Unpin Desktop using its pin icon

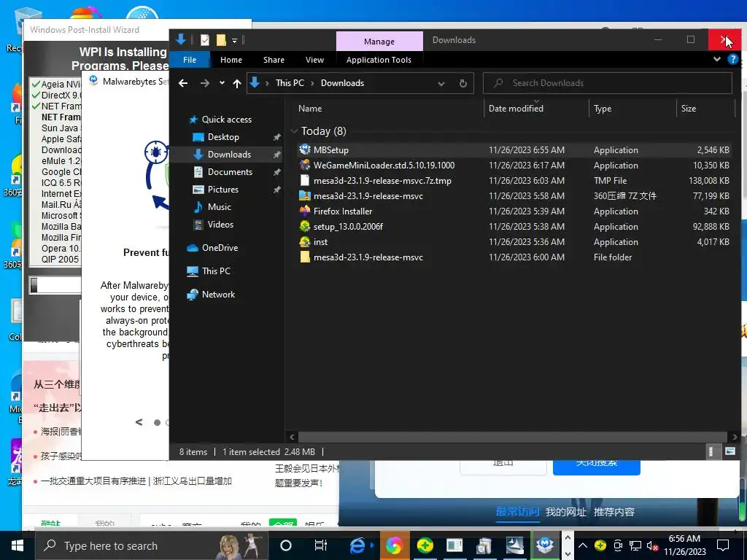[x=276, y=137]
